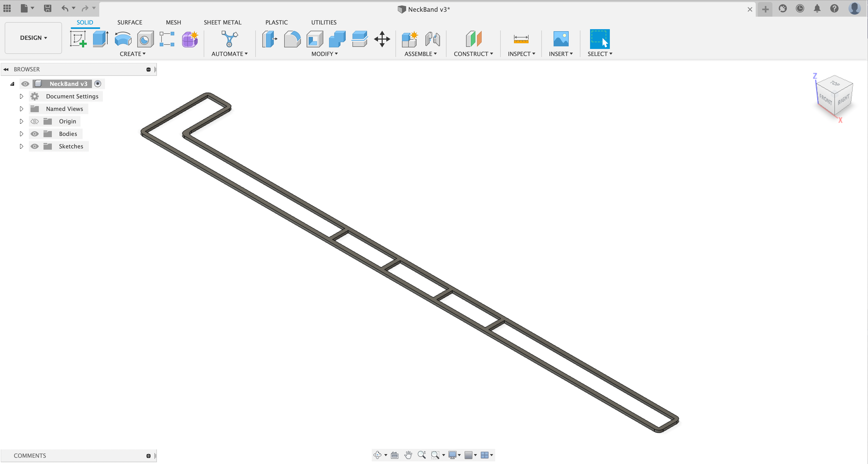Switch to the Sheet Metal tab
This screenshot has height=464, width=868.
coord(222,22)
